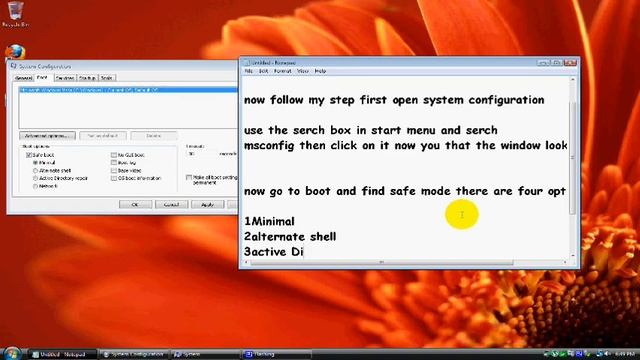Image resolution: width=640 pixels, height=360 pixels.
Task: Click the Notepad horizontal scrollbar thumb
Action: pos(381,262)
